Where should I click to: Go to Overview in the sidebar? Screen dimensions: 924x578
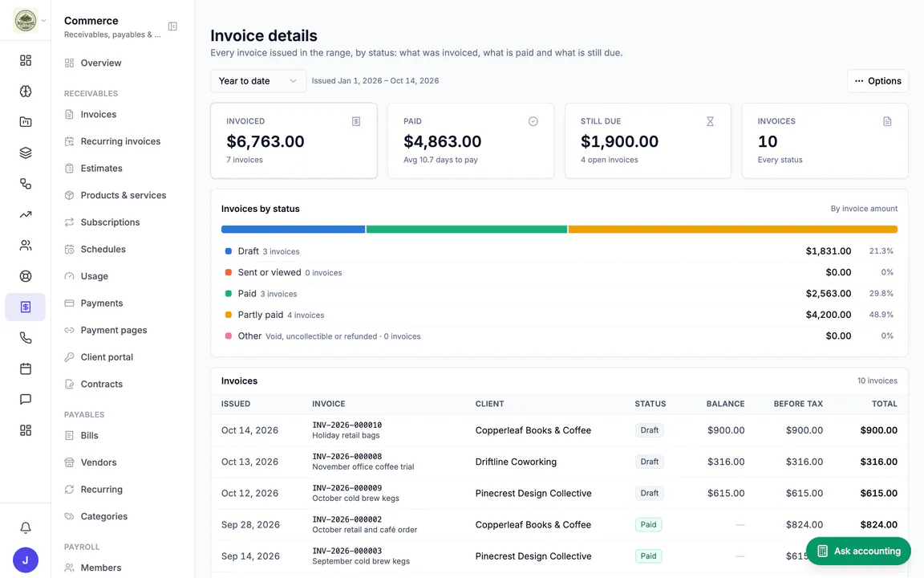pyautogui.click(x=101, y=63)
